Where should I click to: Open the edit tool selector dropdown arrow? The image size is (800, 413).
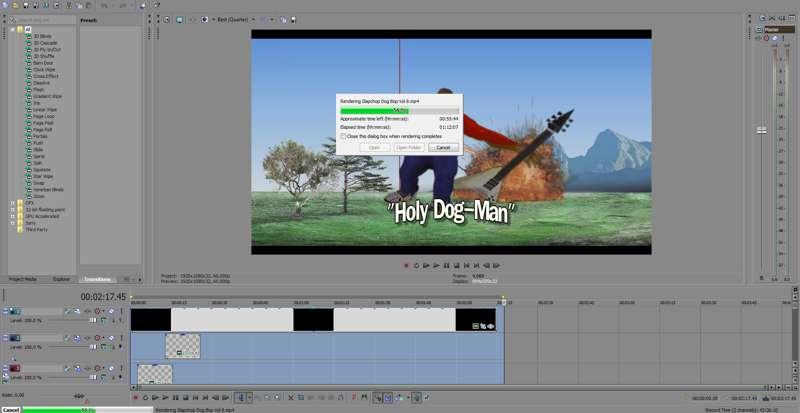coord(250,397)
